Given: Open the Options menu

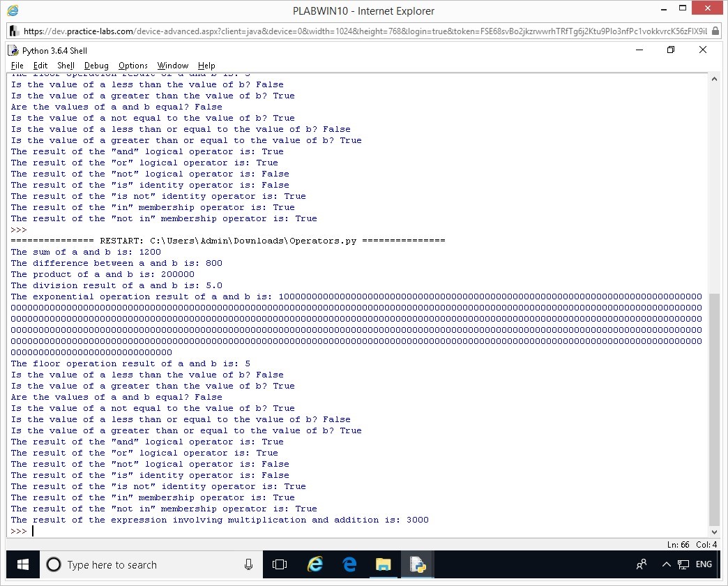Looking at the screenshot, I should point(132,66).
